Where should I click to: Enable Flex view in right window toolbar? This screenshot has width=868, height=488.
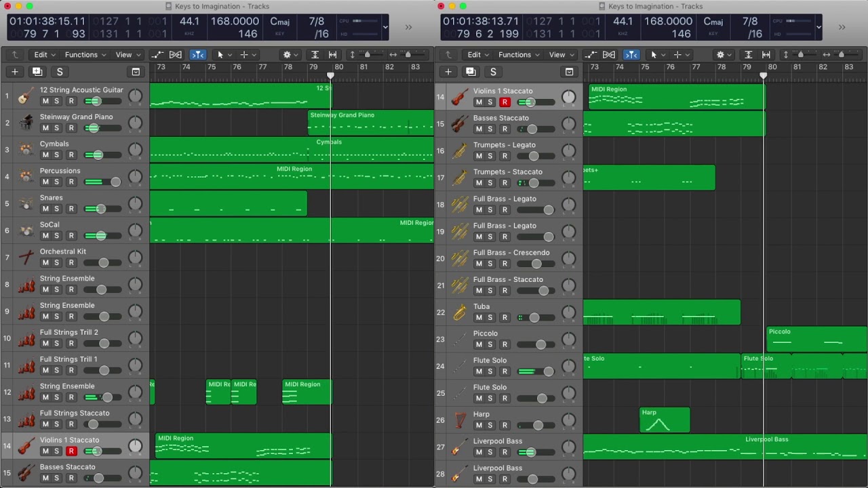[609, 55]
